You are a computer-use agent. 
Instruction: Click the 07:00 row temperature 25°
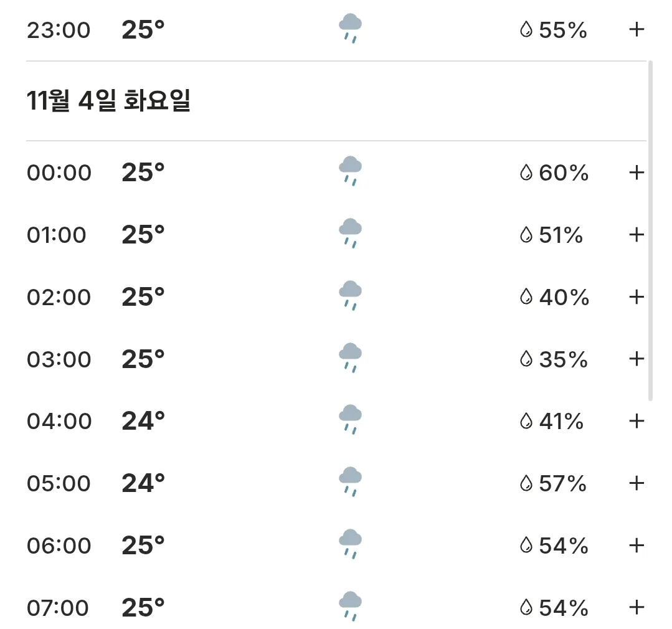tap(143, 607)
